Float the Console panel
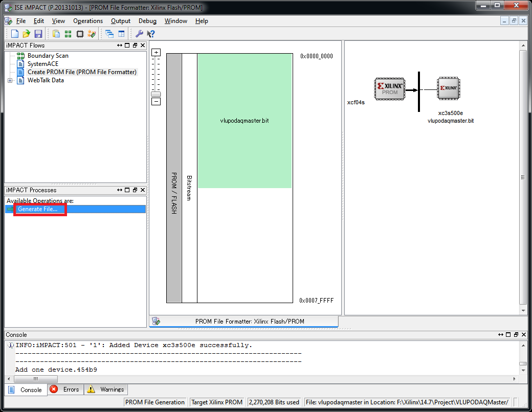Screen dimensions: 532x412 click(x=516, y=335)
